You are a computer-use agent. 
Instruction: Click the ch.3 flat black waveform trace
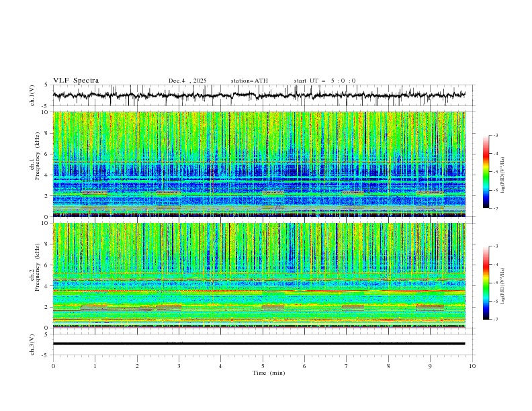[x=259, y=344]
